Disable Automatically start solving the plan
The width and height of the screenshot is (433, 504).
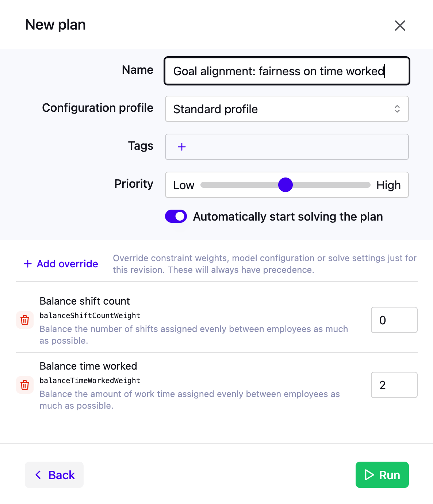pyautogui.click(x=176, y=216)
